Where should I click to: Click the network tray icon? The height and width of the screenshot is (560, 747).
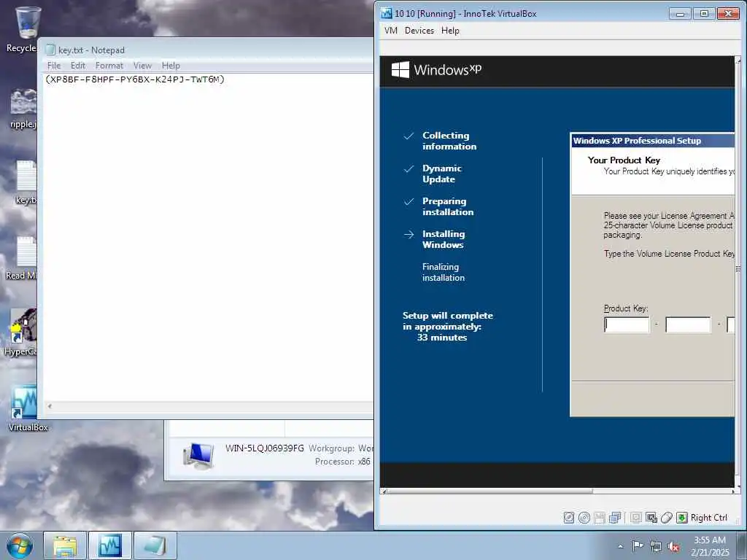(x=656, y=546)
